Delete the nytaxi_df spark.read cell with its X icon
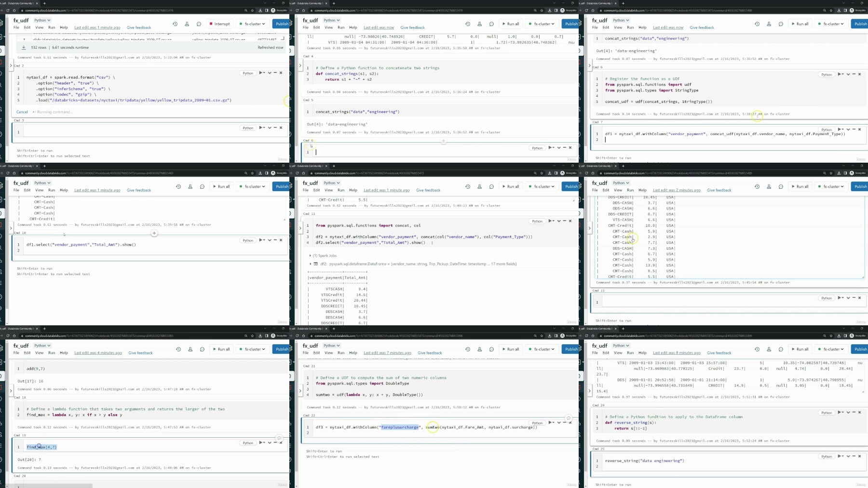The image size is (868, 488). click(281, 73)
